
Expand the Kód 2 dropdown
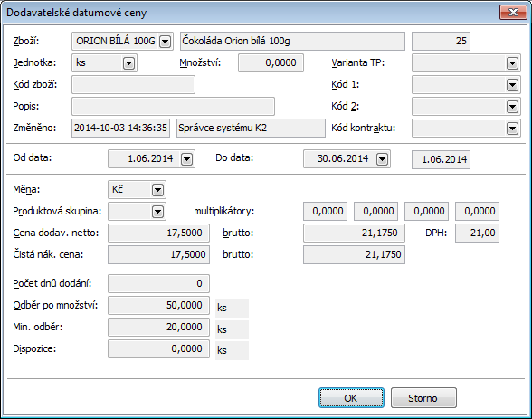click(x=512, y=107)
